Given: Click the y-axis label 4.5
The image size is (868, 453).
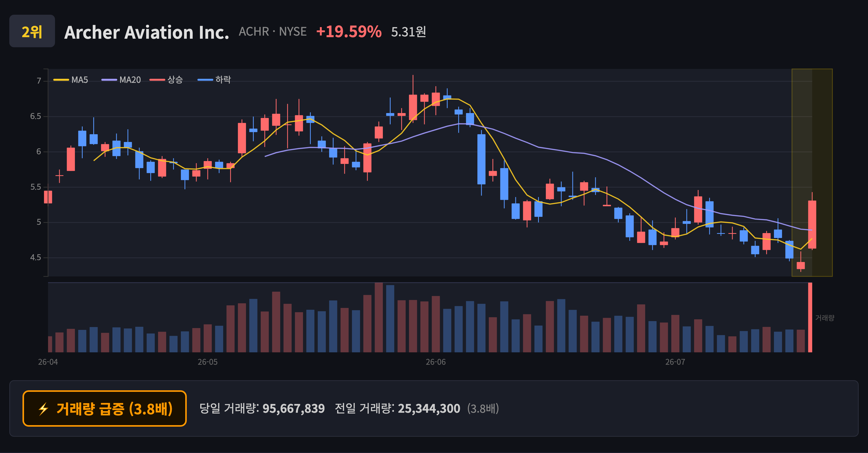Looking at the screenshot, I should [36, 258].
